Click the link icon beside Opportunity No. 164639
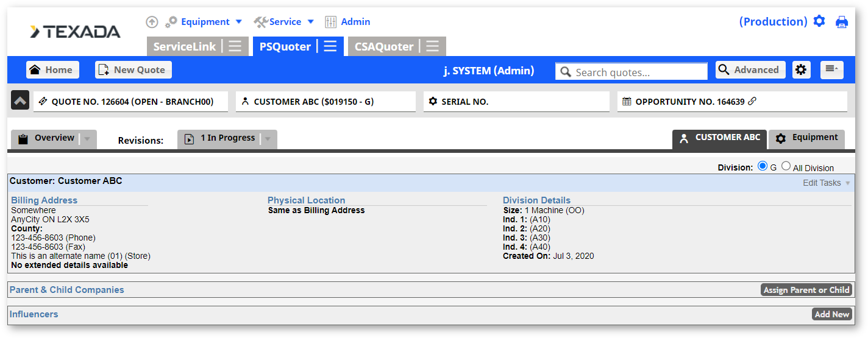The image size is (868, 338). click(752, 102)
